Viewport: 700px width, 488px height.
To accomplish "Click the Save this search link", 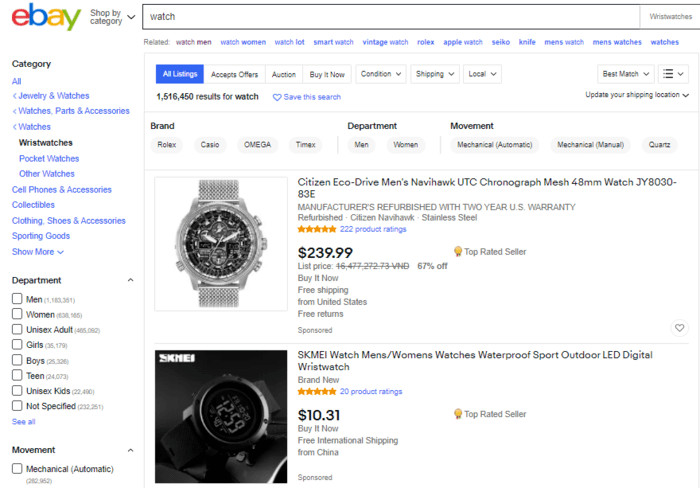I will click(x=312, y=97).
